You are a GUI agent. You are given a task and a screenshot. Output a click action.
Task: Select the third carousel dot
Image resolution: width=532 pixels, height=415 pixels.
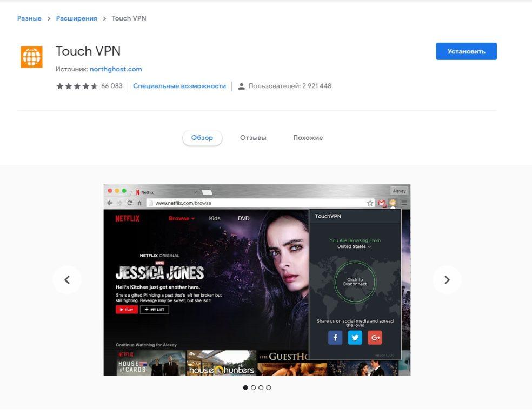pos(261,387)
